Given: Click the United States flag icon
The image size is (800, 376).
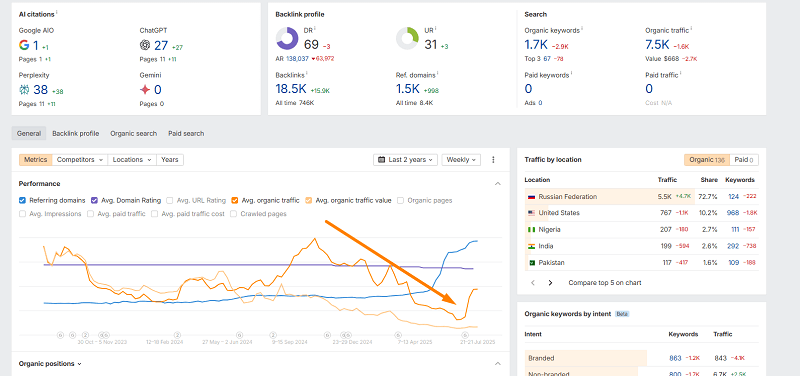Looking at the screenshot, I should pos(531,213).
